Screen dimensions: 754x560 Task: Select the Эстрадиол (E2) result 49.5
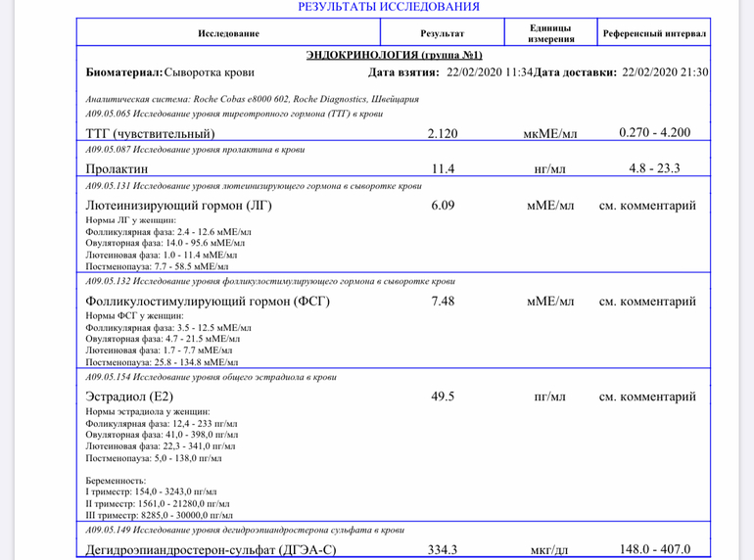coord(443,397)
